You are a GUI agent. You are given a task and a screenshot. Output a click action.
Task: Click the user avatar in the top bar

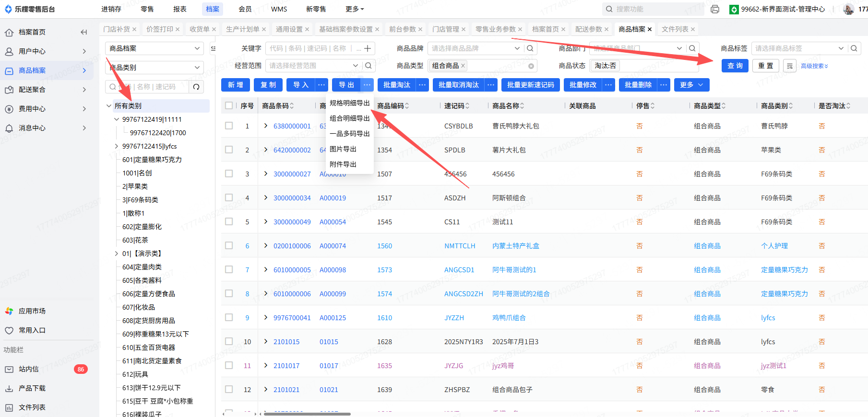click(848, 9)
